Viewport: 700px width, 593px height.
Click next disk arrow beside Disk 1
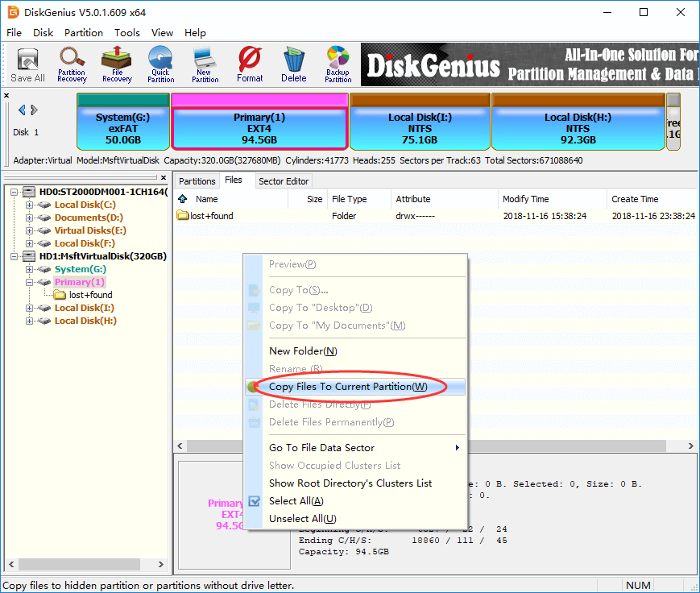point(34,110)
